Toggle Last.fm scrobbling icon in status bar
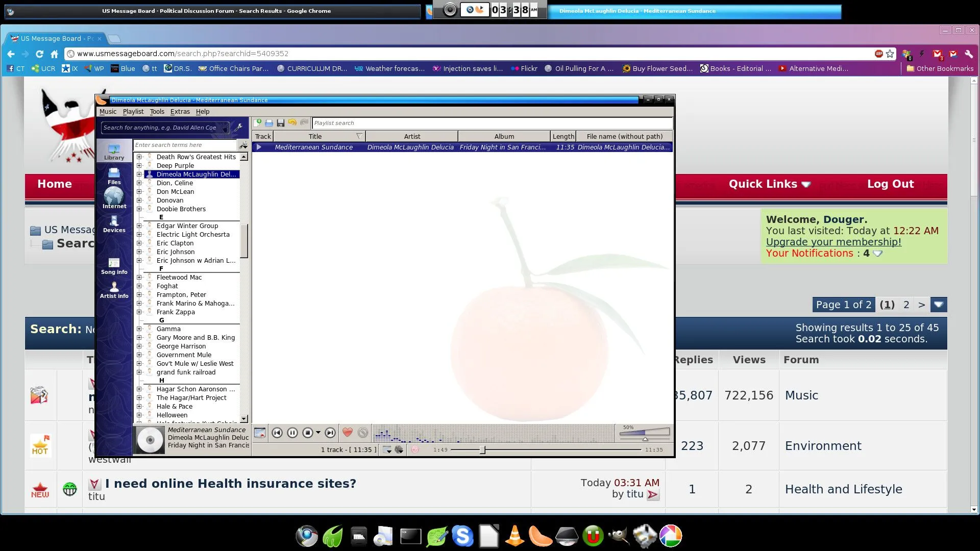The image size is (980, 551). [415, 449]
